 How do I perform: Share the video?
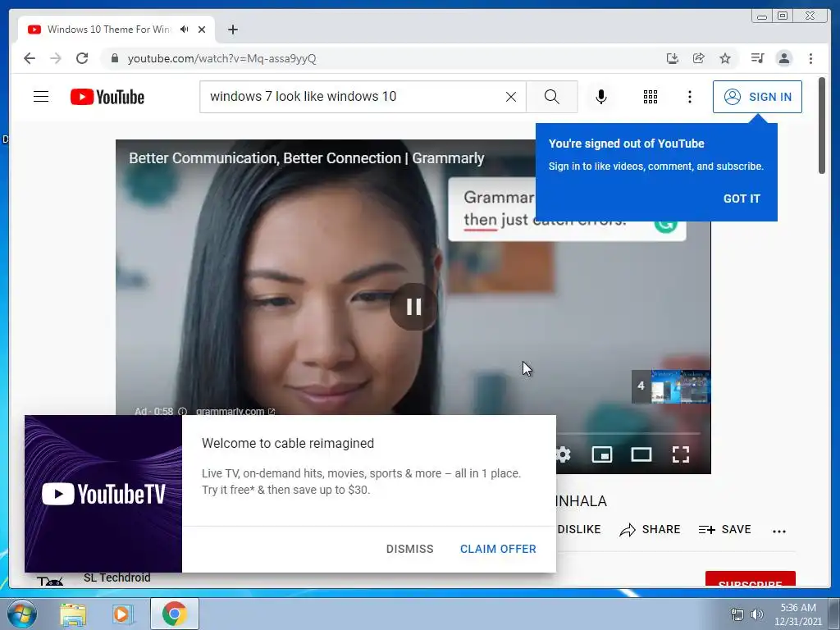(x=650, y=529)
